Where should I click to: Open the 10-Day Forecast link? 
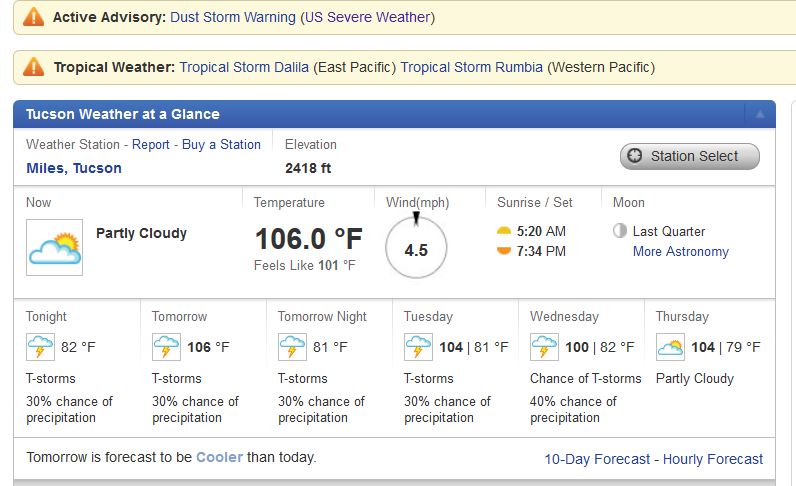pos(596,459)
